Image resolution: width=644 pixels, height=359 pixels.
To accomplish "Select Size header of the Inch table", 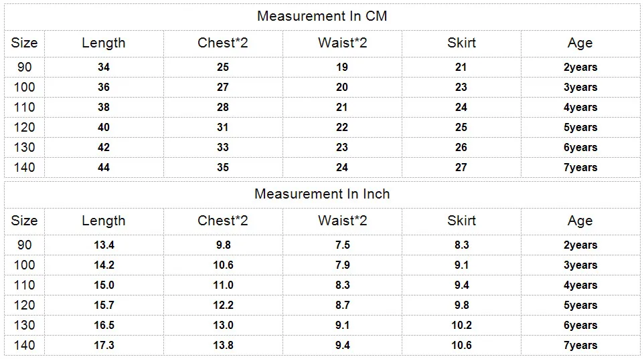I will (24, 221).
